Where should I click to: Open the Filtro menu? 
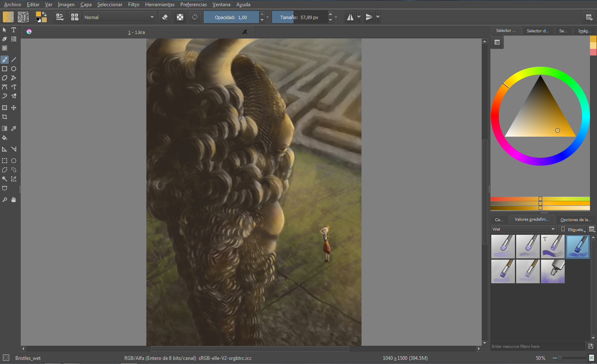pyautogui.click(x=133, y=5)
